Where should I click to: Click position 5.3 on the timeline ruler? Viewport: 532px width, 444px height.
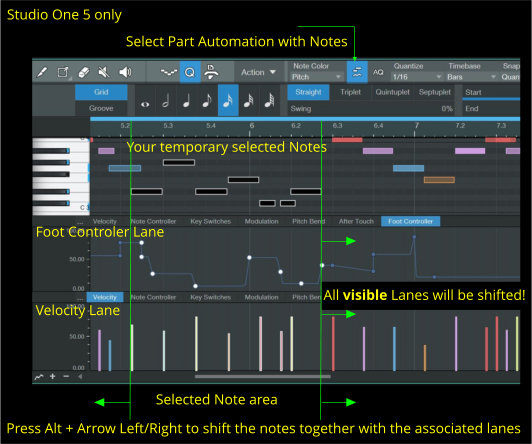click(168, 126)
